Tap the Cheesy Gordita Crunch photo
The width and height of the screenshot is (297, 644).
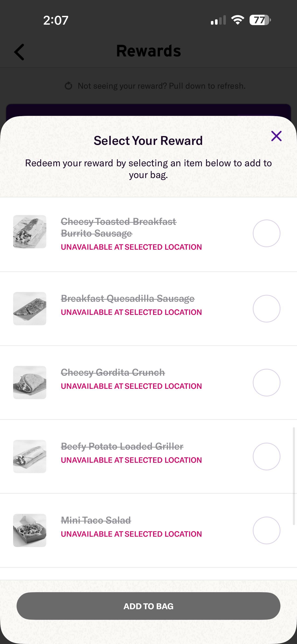pyautogui.click(x=30, y=383)
